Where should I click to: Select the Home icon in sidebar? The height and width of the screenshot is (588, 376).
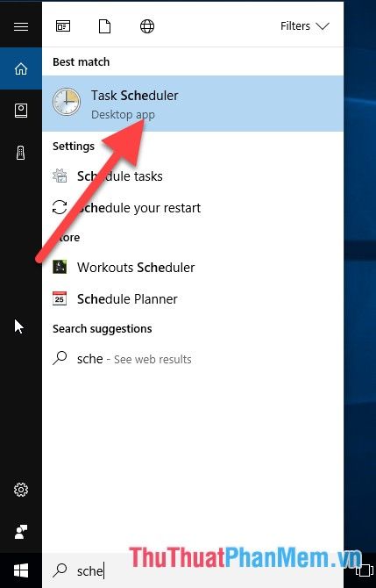21,68
